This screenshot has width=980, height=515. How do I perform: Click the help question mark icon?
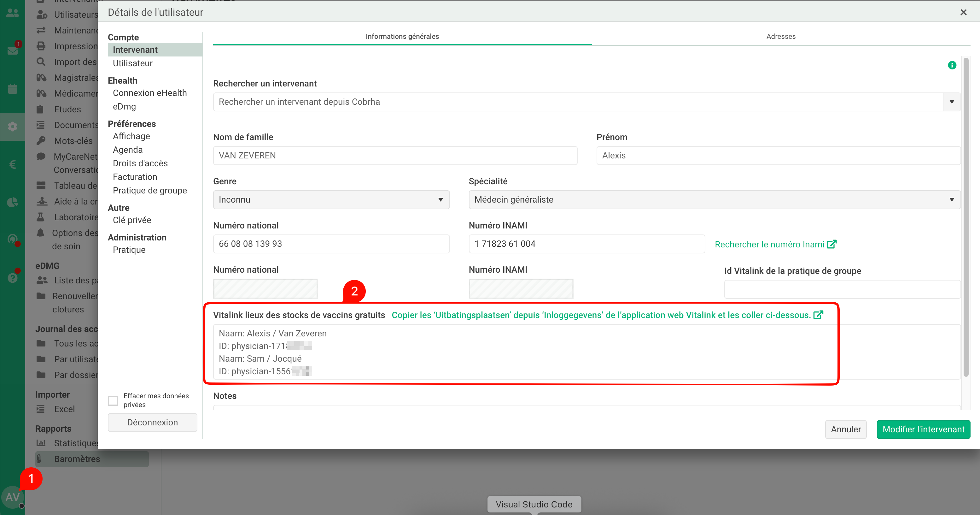13,278
